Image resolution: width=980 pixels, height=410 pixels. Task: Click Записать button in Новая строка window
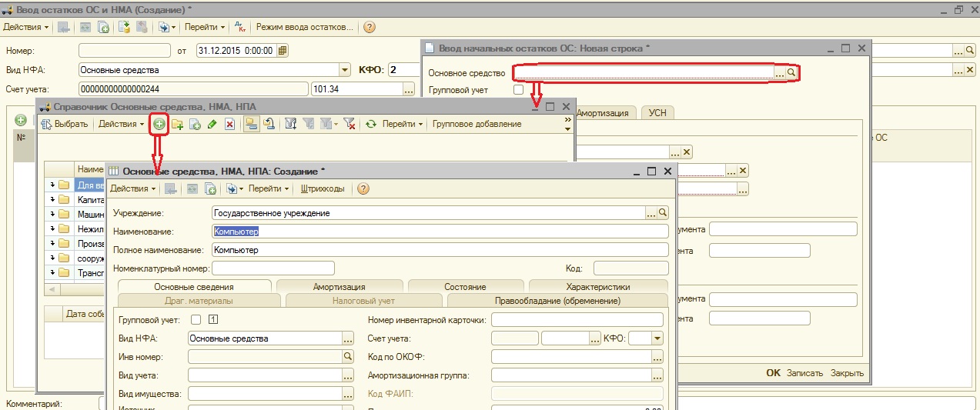coord(804,373)
